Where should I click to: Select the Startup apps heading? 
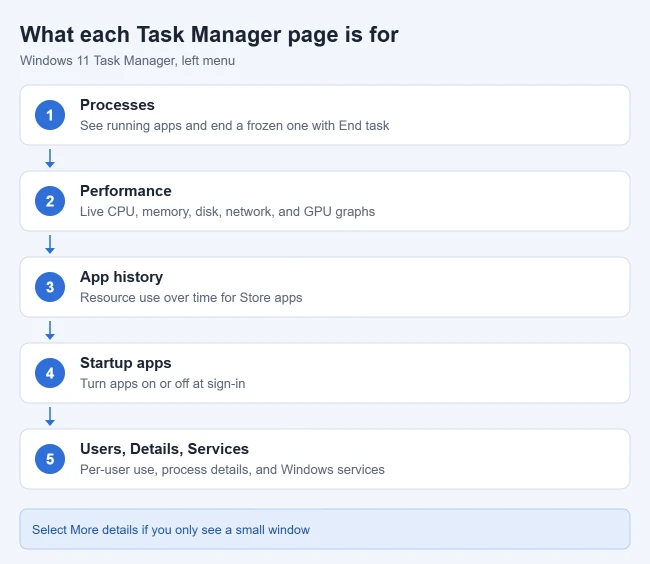[125, 363]
